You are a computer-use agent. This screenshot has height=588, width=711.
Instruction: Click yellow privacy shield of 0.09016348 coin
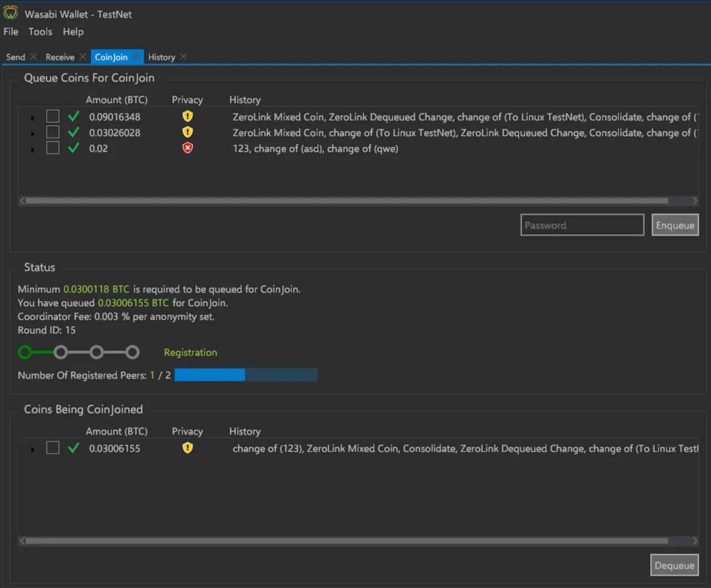(x=188, y=116)
